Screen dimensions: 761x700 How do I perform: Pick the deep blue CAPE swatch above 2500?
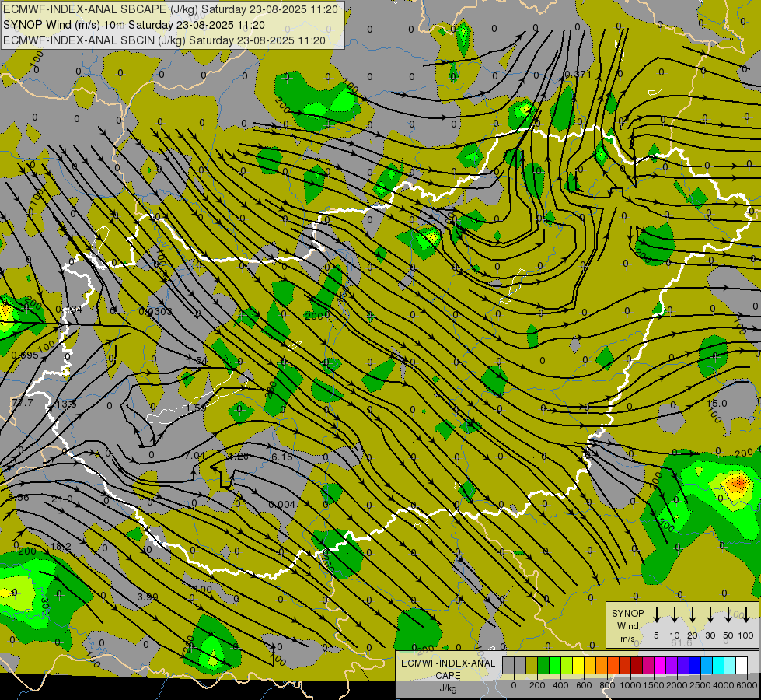pos(695,665)
